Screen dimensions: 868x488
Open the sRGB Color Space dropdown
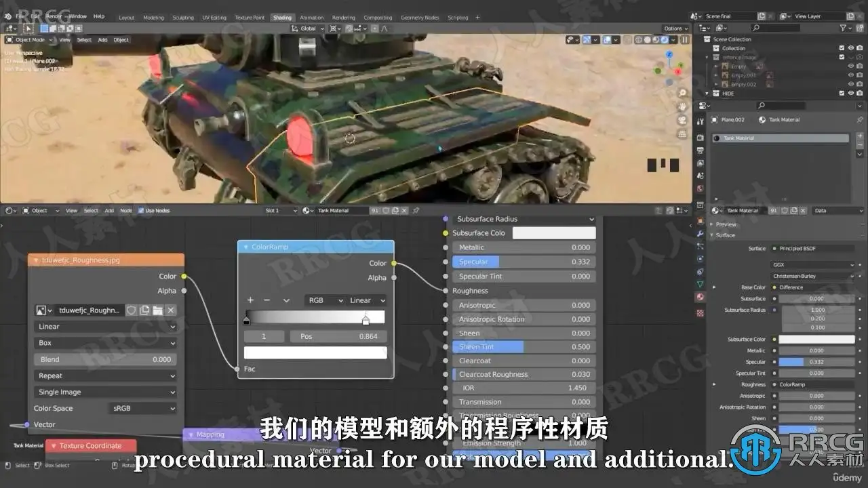(142, 408)
